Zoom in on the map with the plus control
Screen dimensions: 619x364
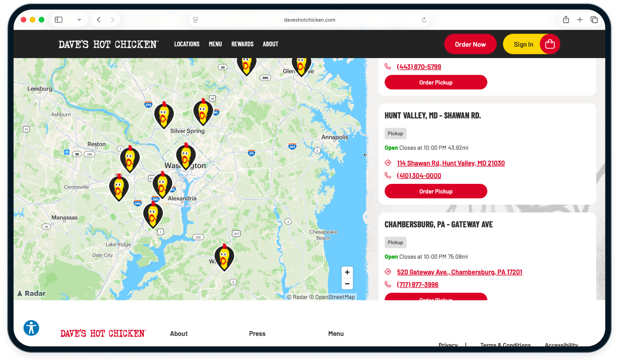click(x=347, y=271)
